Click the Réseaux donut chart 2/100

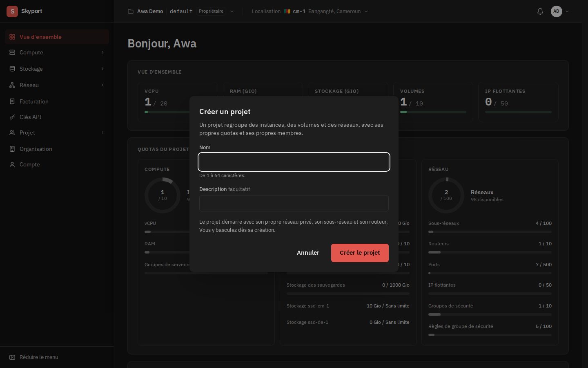point(446,195)
